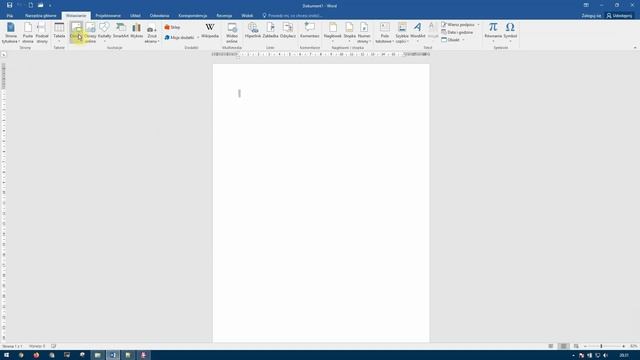Viewport: 640px width, 360px height.
Task: Click the Obrazy online button
Action: (x=90, y=33)
